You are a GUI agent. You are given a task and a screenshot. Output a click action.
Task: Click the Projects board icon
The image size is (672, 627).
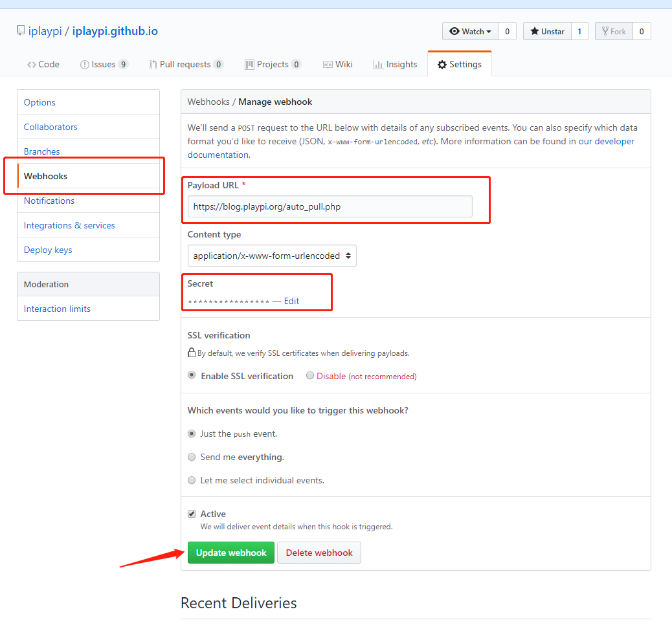click(x=249, y=65)
